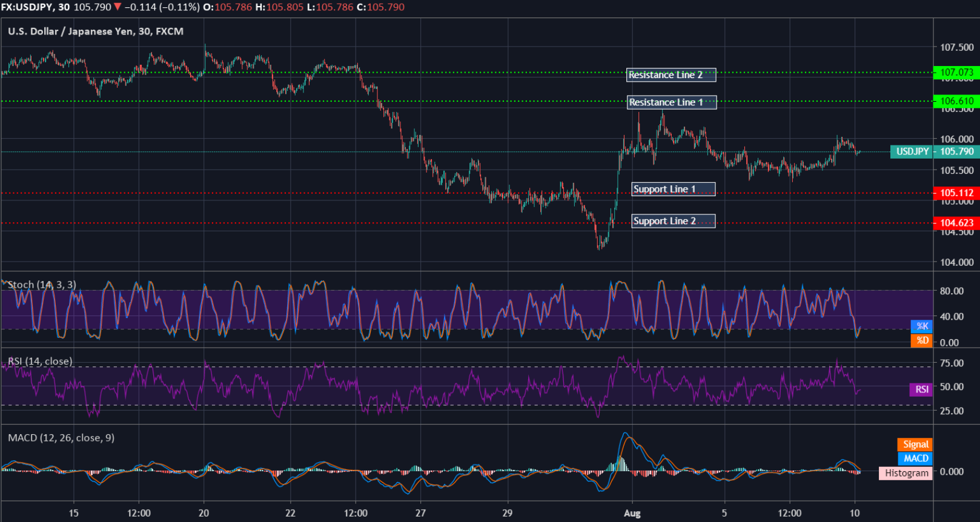This screenshot has width=980, height=522.
Task: Click the 40.00 Stoch scale value
Action: point(952,317)
